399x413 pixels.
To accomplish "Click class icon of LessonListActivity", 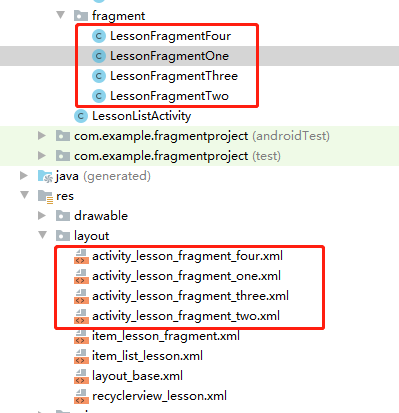I will [x=81, y=116].
